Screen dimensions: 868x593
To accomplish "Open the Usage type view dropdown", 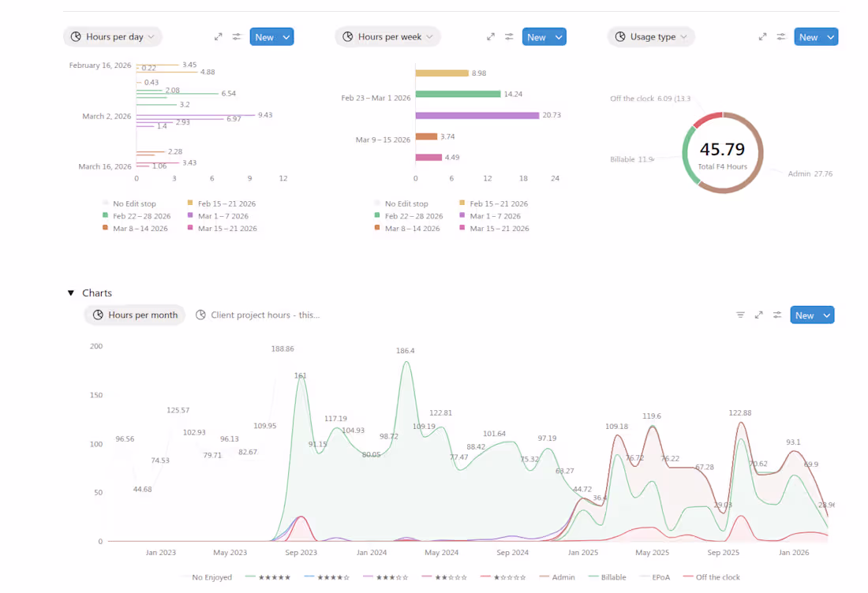I will point(652,37).
